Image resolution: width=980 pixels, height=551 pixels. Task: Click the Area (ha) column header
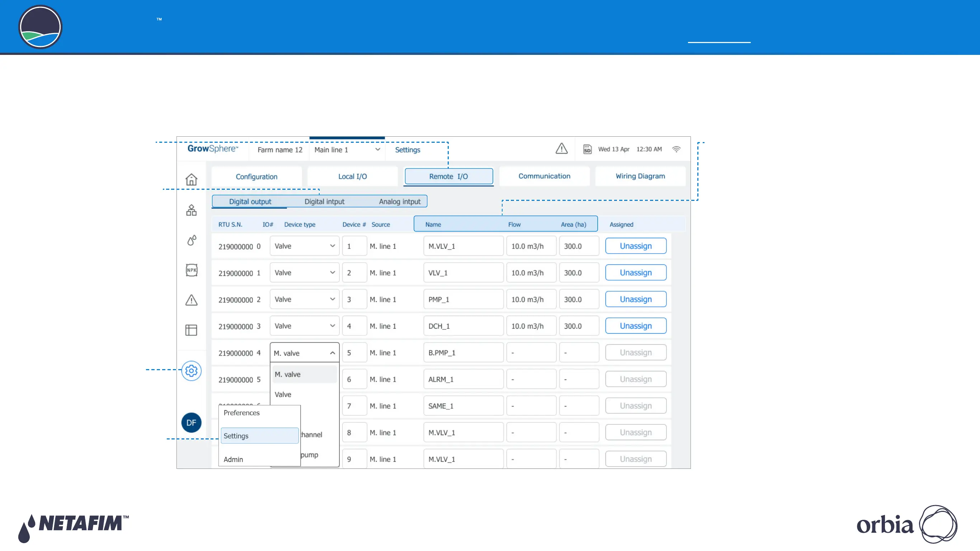click(x=573, y=225)
